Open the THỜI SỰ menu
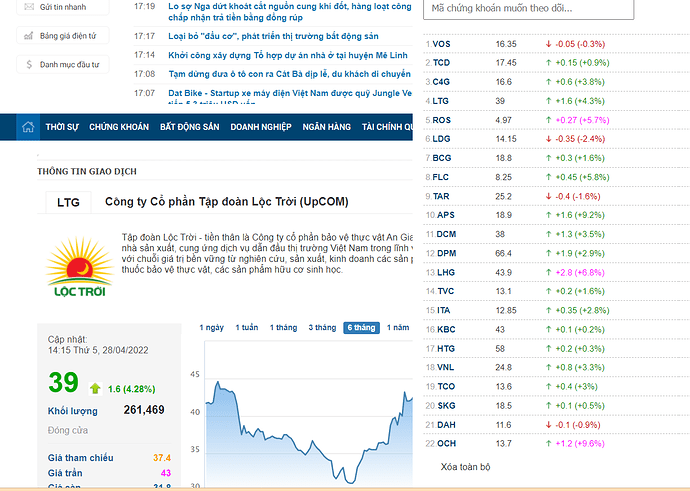Viewport: 690px width, 491px height. [62, 127]
